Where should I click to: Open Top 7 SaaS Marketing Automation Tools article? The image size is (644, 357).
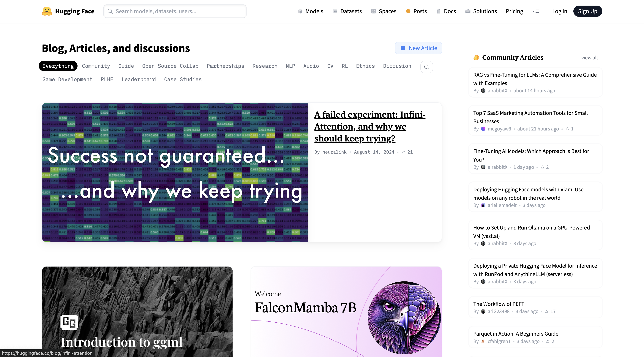pyautogui.click(x=530, y=117)
